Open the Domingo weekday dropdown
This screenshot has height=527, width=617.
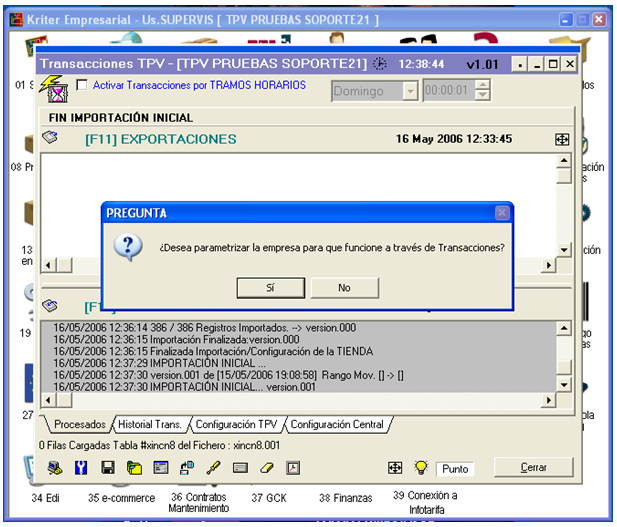point(410,91)
